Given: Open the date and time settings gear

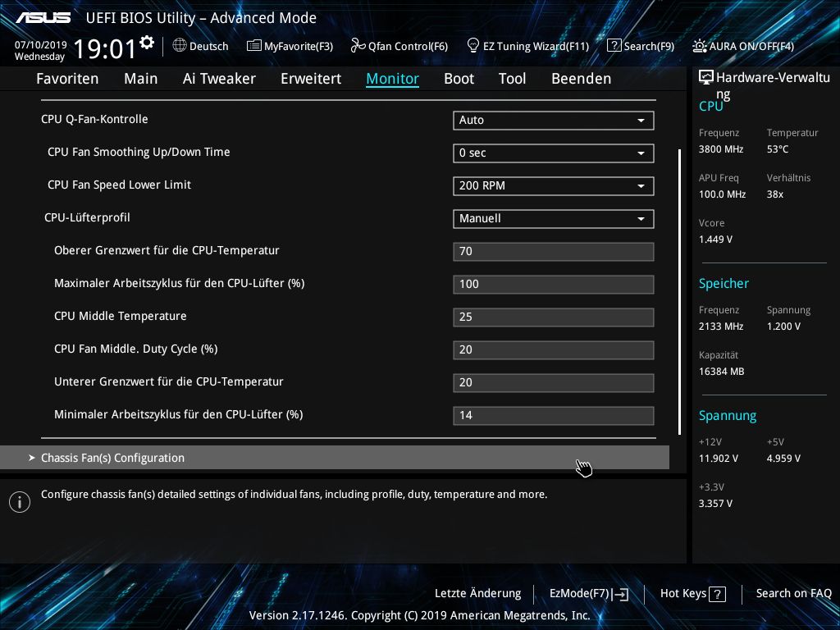Looking at the screenshot, I should click(147, 43).
